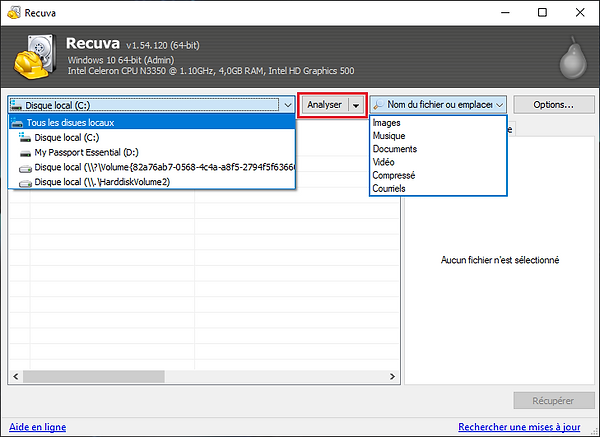The height and width of the screenshot is (437, 600).
Task: Click the Aucun fichier n'est sélectionné text
Action: [500, 260]
